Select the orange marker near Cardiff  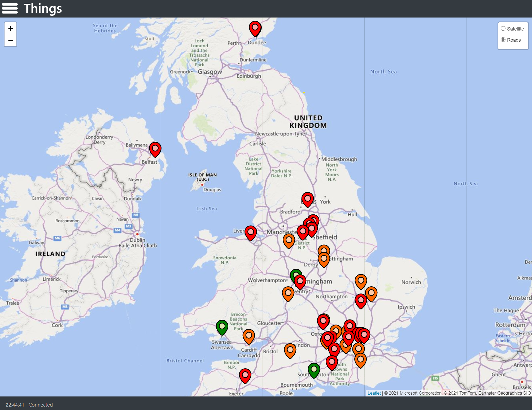[x=249, y=336]
